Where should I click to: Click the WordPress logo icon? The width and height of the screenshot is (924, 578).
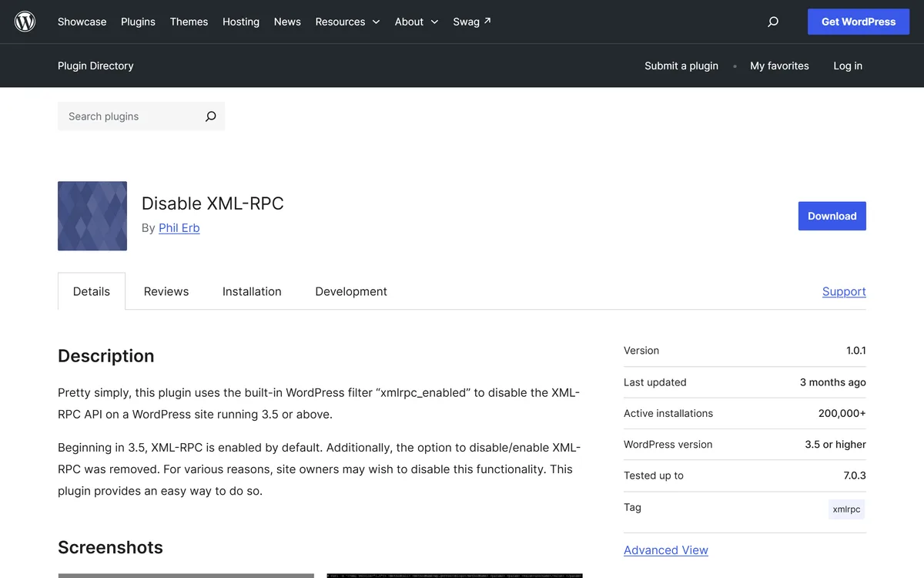[x=25, y=22]
